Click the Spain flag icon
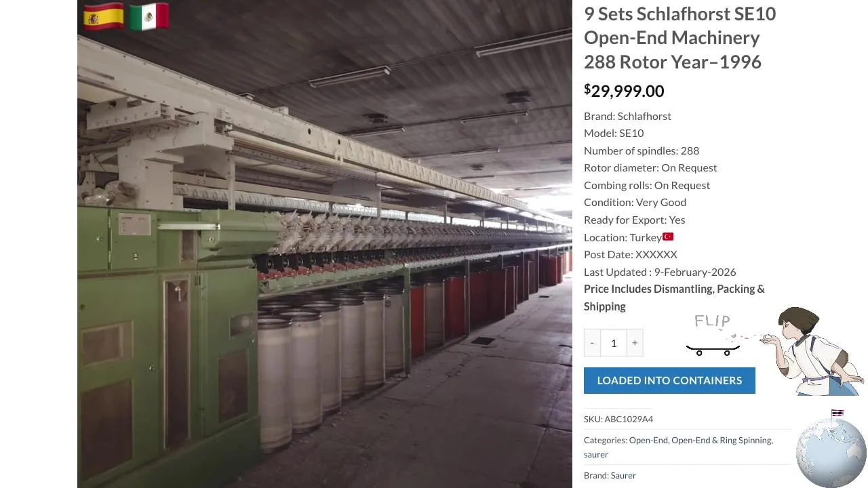Image resolution: width=868 pixels, height=488 pixels. coord(104,17)
